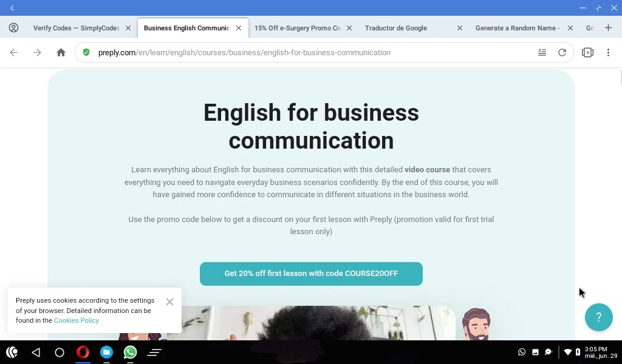Screen dimensions: 622x364
Task: Open a new browser tab with plus icon
Action: [608, 28]
